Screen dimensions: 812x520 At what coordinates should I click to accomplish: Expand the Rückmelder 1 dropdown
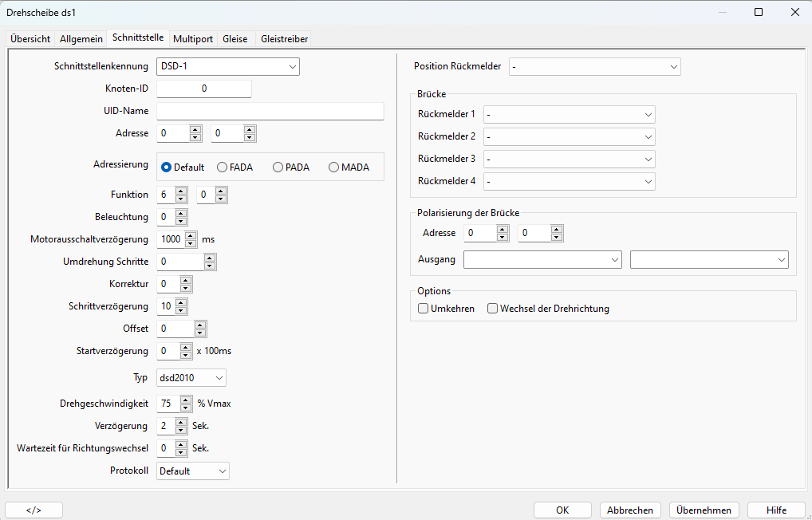(x=570, y=115)
